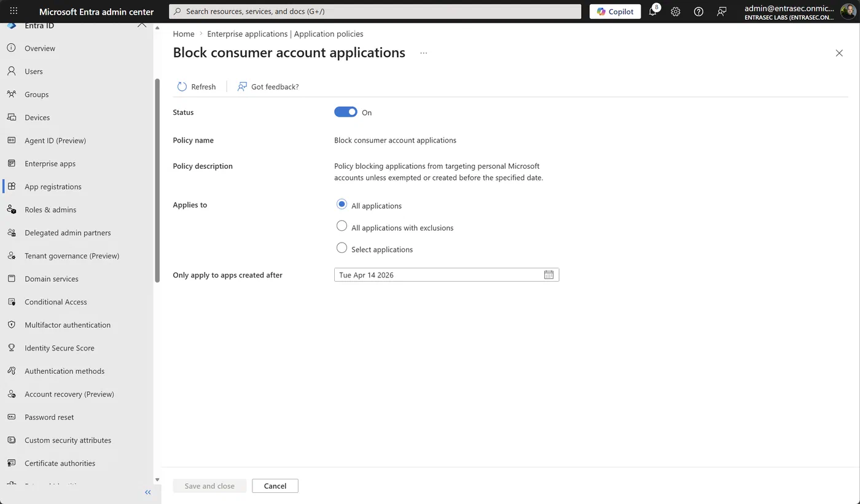Open the Help question mark icon
Screen dimensions: 860x504
pyautogui.click(x=698, y=12)
